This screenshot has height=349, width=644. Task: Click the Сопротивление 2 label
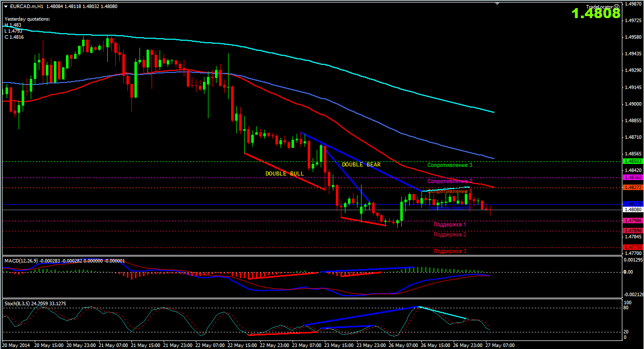450,181
